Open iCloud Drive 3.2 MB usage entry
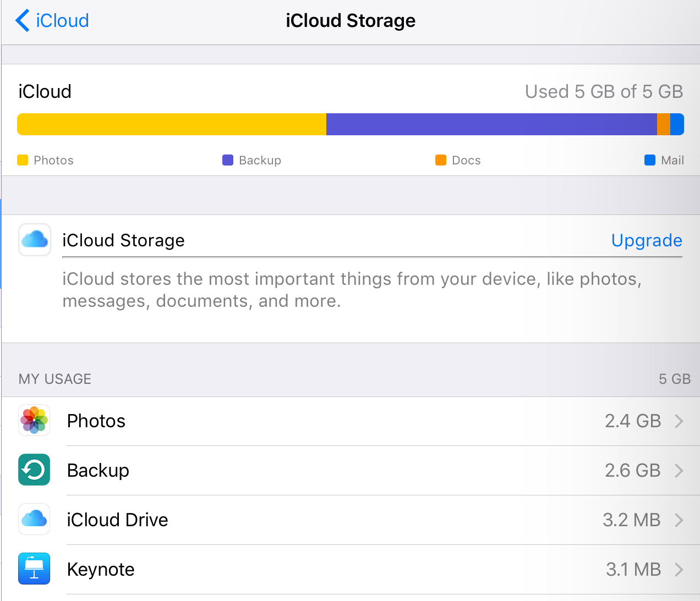Viewport: 700px width, 601px height. pos(631,520)
